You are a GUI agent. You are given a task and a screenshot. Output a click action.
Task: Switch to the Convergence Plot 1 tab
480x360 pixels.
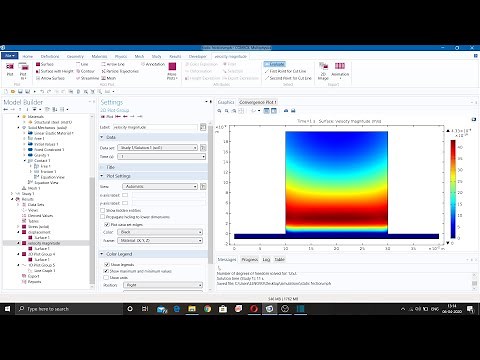coord(258,102)
